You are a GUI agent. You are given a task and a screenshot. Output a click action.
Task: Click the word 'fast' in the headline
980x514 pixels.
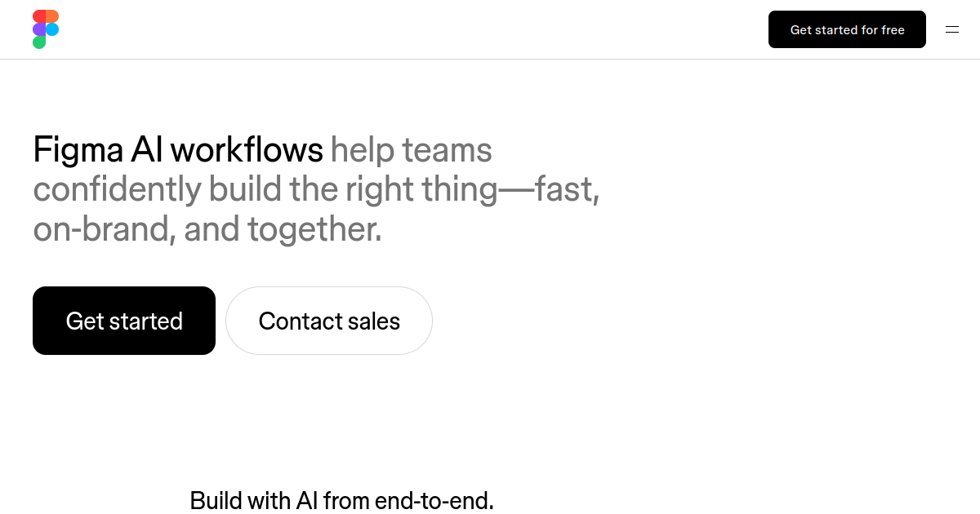pos(563,190)
